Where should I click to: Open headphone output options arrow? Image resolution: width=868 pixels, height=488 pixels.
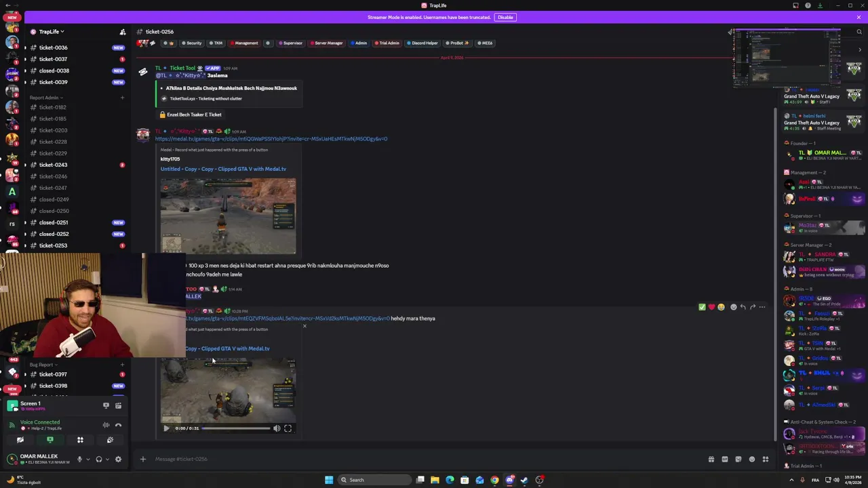[x=106, y=459]
